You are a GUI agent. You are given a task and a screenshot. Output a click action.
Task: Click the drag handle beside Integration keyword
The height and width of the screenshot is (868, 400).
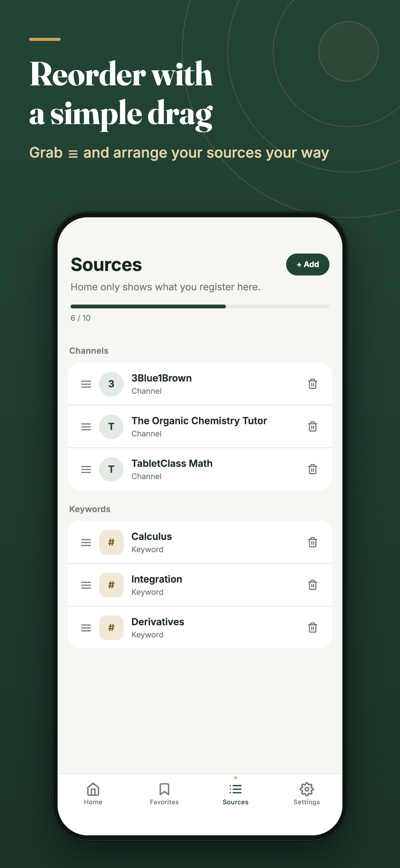point(86,585)
